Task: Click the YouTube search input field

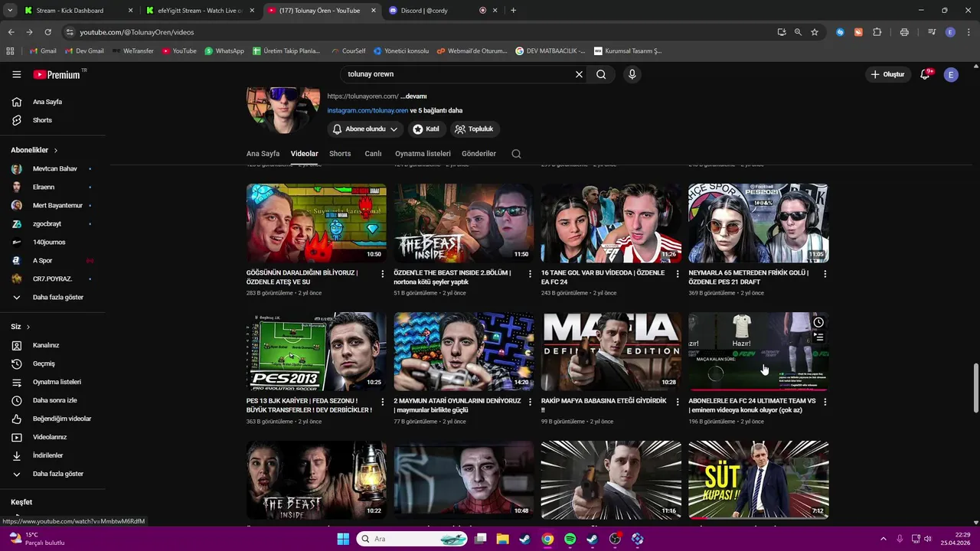Action: tap(458, 74)
